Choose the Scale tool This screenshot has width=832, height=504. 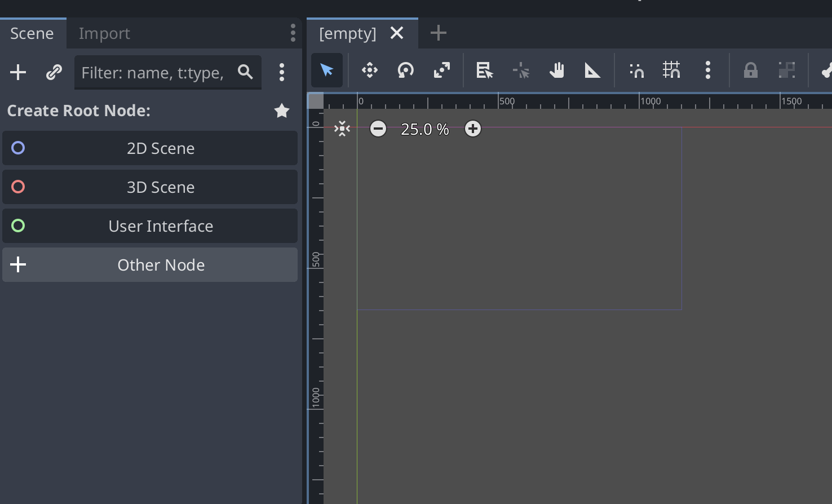click(441, 70)
